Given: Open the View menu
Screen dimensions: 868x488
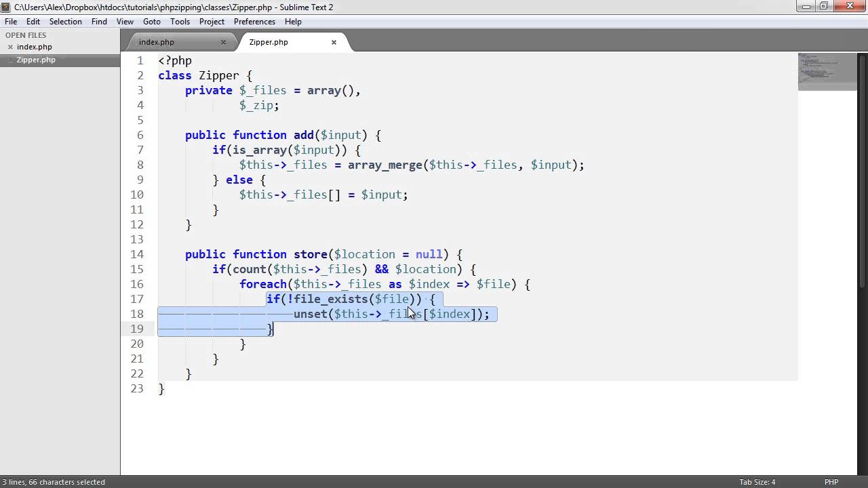Looking at the screenshot, I should pyautogui.click(x=125, y=22).
